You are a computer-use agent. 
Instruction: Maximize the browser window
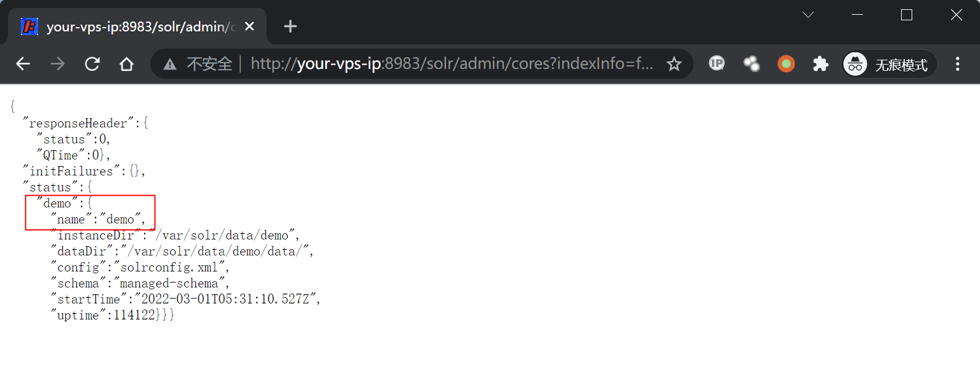pyautogui.click(x=907, y=15)
